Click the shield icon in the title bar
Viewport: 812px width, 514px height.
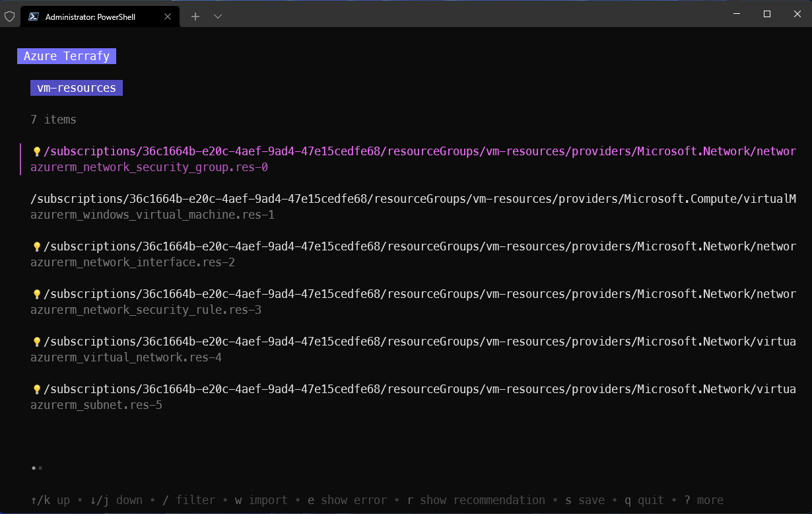point(9,17)
